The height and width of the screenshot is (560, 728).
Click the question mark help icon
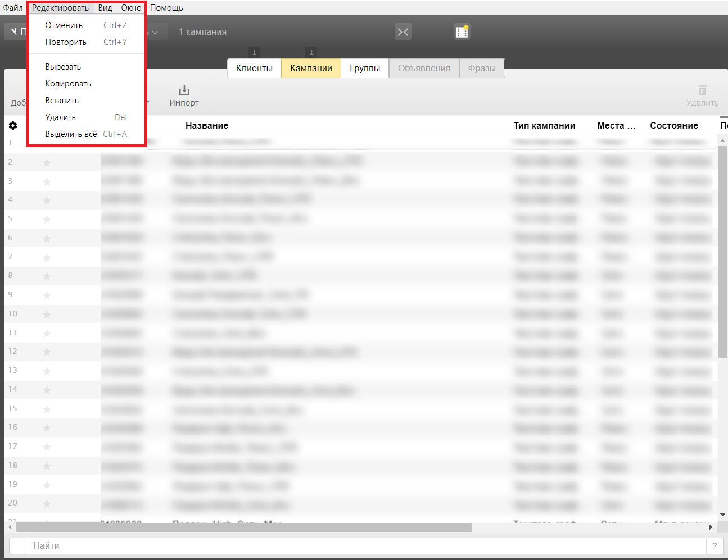click(x=715, y=545)
